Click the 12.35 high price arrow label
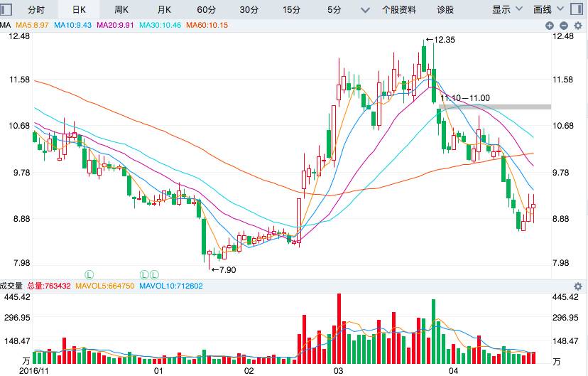Viewport: 588px width, 376px height. click(439, 40)
